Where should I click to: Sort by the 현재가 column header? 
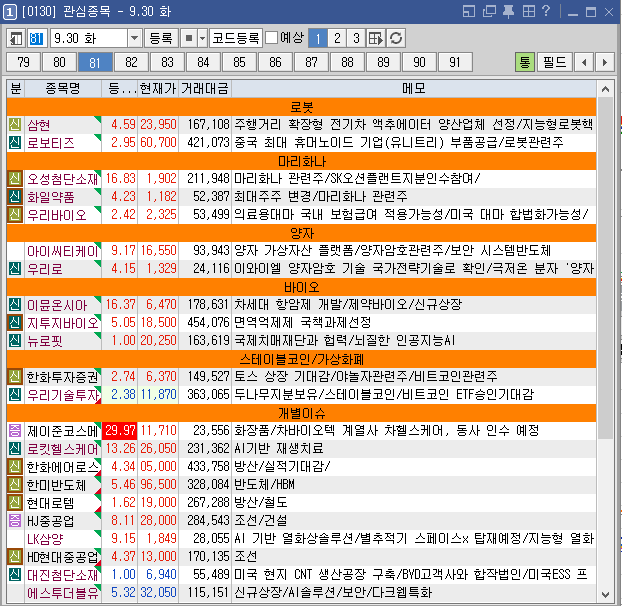[158, 88]
